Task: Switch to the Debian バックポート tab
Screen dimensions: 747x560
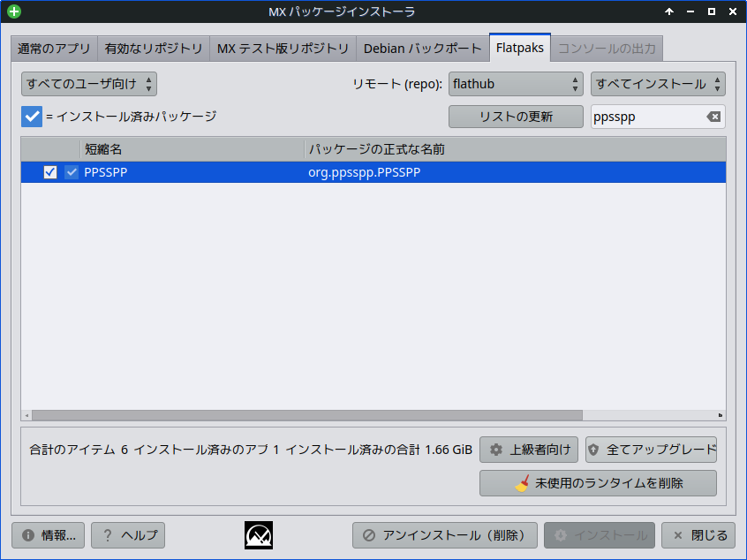Action: point(423,49)
